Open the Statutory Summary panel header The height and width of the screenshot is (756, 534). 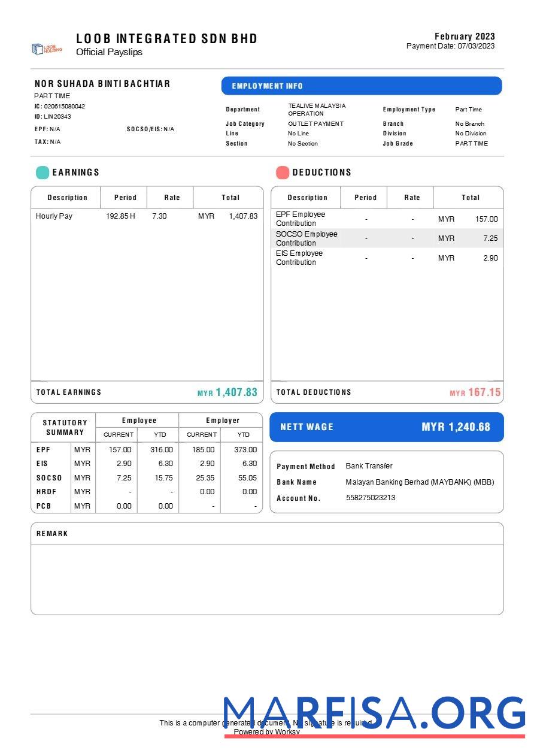coord(64,427)
